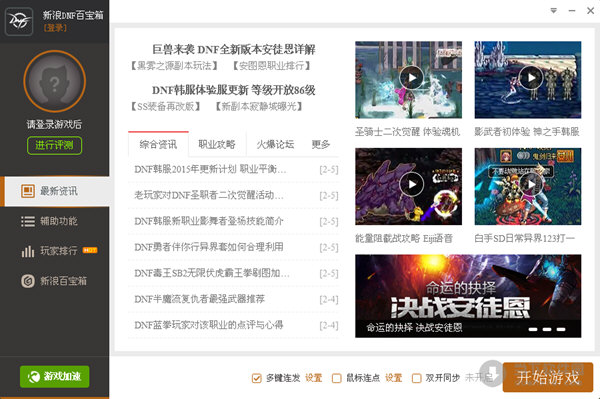
Task: Click the DNF logo icon
Action: (19, 21)
